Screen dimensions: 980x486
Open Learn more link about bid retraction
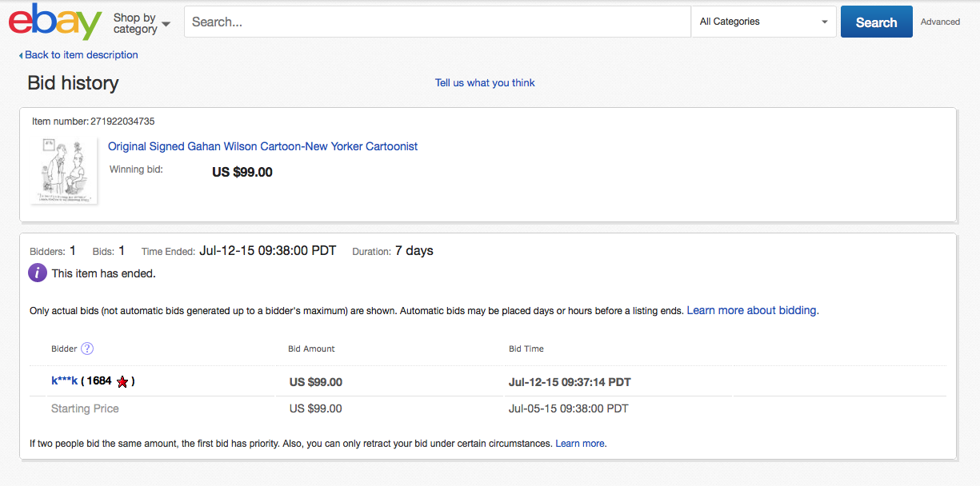580,443
